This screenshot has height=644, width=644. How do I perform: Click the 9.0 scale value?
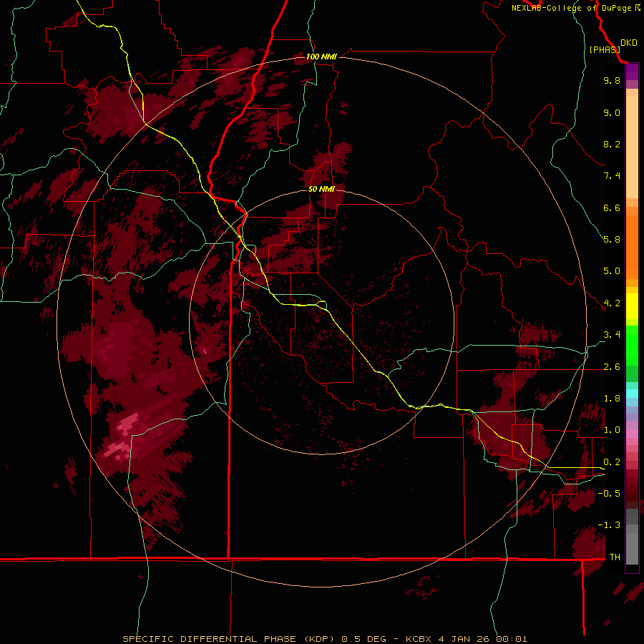(612, 113)
